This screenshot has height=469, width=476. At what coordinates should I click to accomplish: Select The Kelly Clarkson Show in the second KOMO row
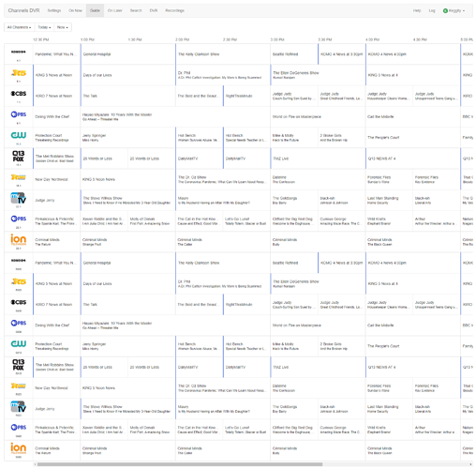pyautogui.click(x=223, y=263)
